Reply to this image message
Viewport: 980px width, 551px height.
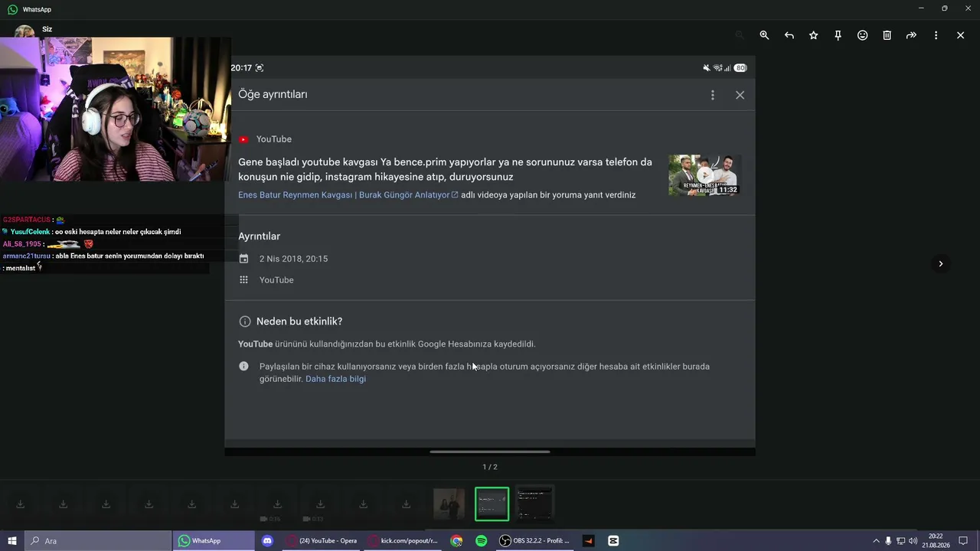(789, 35)
